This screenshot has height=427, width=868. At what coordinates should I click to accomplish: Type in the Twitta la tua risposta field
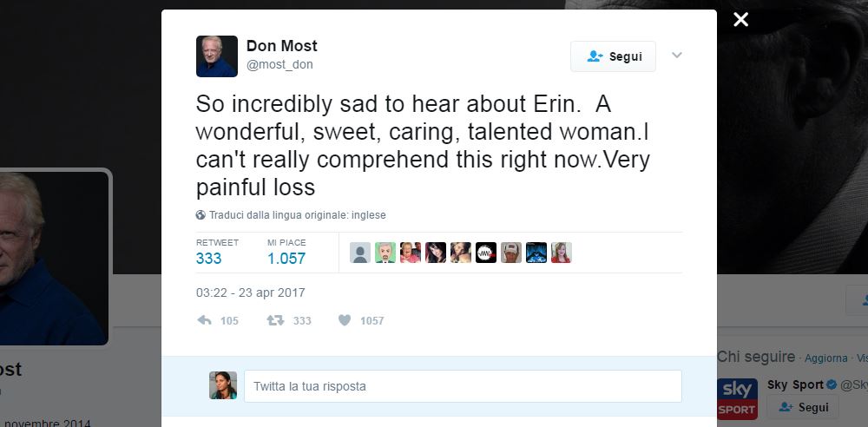(462, 386)
